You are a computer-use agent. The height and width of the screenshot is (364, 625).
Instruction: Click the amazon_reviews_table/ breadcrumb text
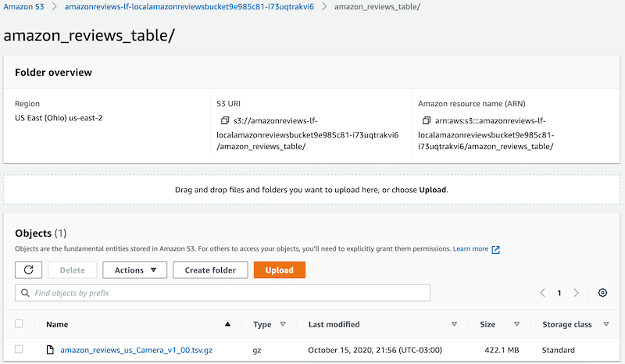click(377, 6)
